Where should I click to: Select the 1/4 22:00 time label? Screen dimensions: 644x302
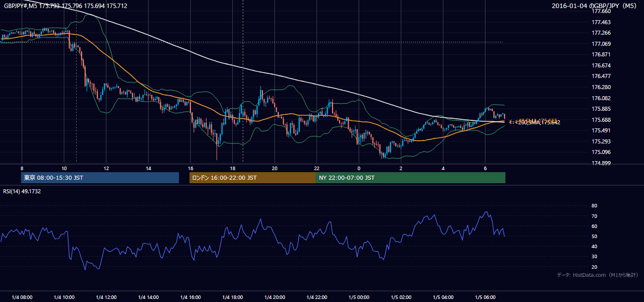click(317, 297)
